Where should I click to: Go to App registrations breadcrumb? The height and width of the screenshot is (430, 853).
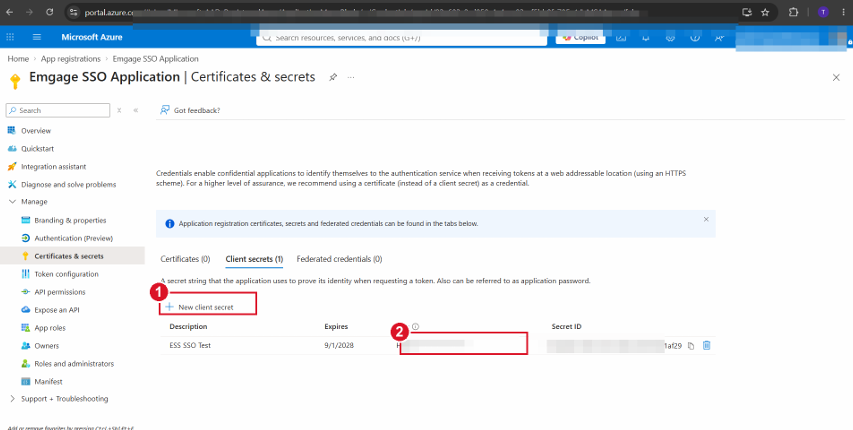pos(71,59)
